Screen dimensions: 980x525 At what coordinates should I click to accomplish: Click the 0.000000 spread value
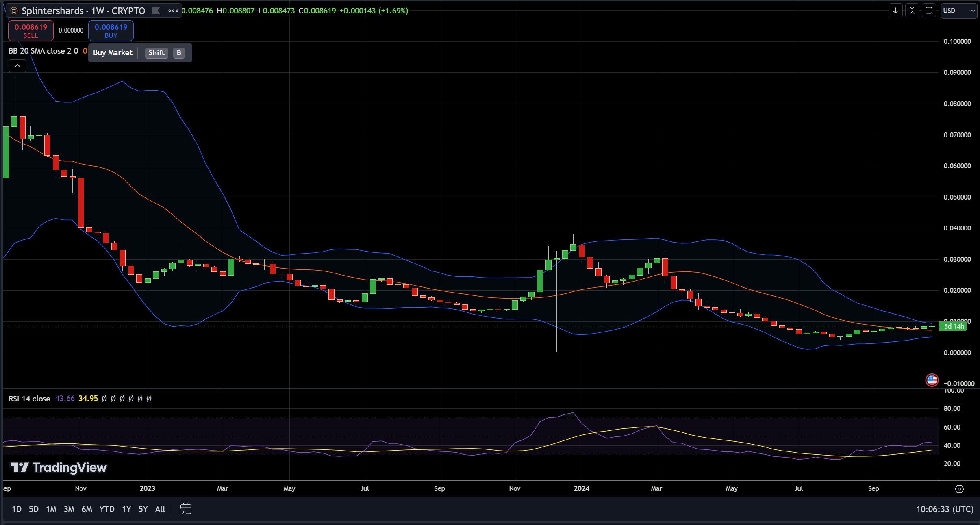(x=71, y=30)
